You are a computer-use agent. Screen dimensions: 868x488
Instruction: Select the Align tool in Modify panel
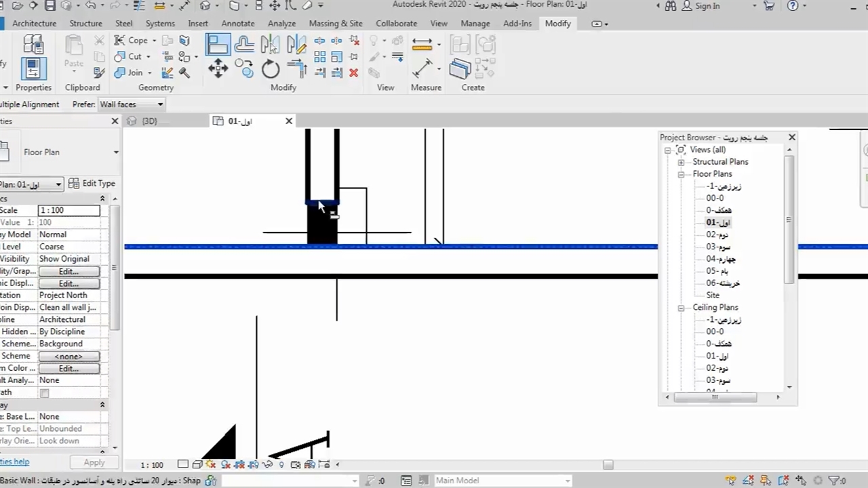coord(218,45)
